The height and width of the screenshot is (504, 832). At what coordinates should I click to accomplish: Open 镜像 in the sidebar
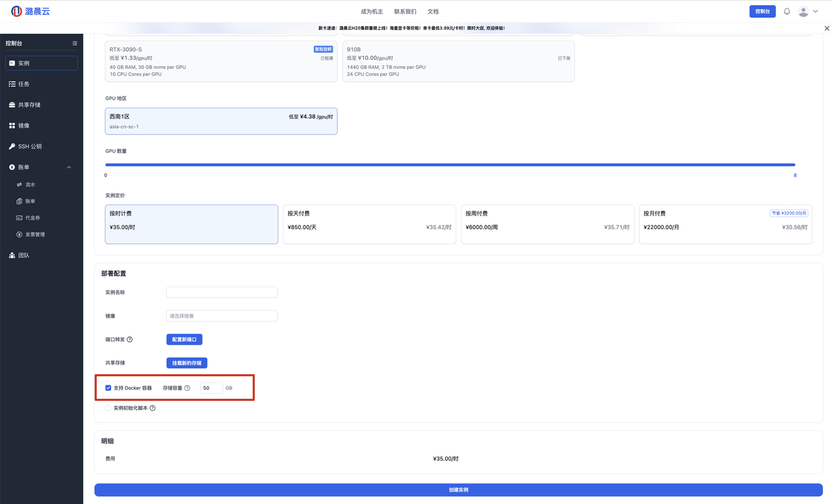(x=42, y=125)
